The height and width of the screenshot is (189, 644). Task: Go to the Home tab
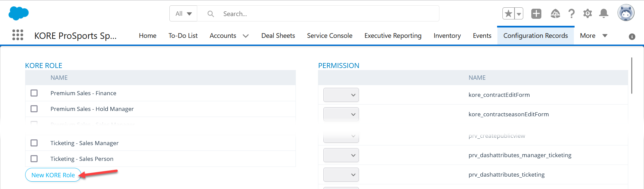coord(148,36)
